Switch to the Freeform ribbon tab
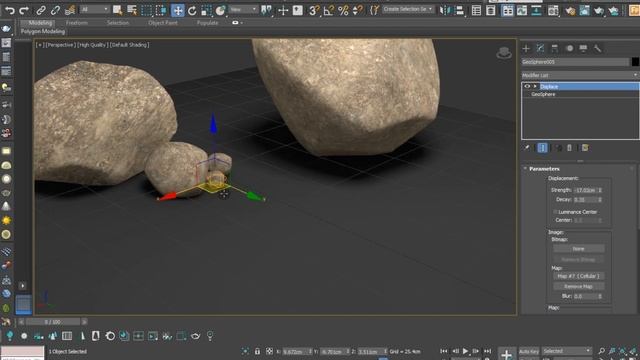The width and height of the screenshot is (640, 360). point(77,23)
